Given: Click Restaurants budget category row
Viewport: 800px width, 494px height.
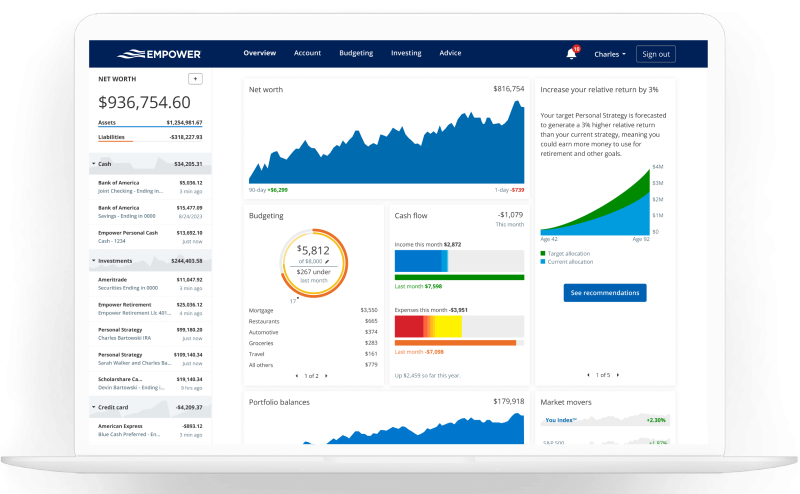Looking at the screenshot, I should (x=313, y=322).
